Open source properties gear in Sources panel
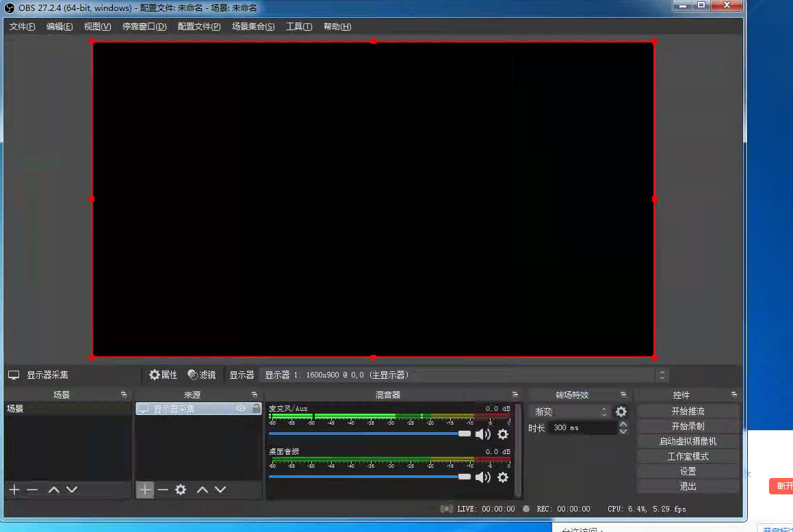This screenshot has width=793, height=532. coord(181,490)
